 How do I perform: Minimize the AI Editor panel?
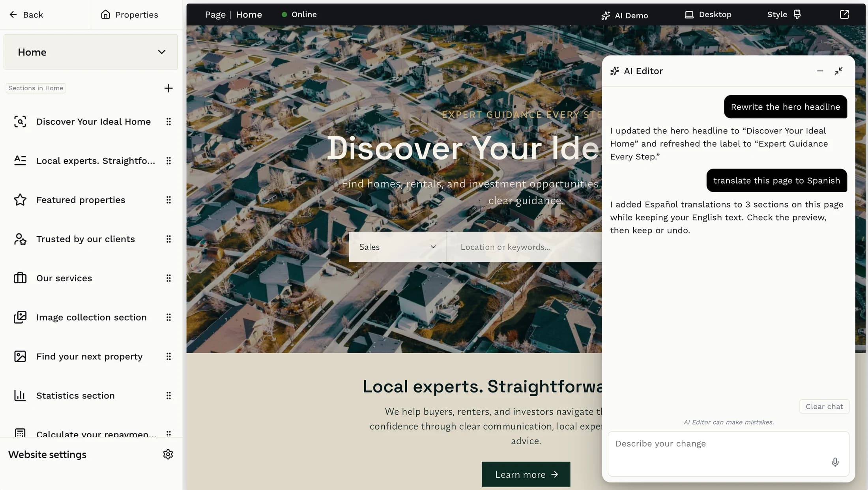pos(820,71)
